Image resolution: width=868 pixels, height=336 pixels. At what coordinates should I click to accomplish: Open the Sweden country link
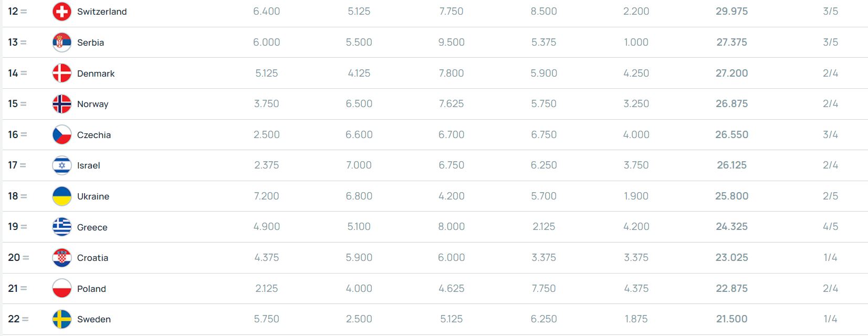coord(93,319)
